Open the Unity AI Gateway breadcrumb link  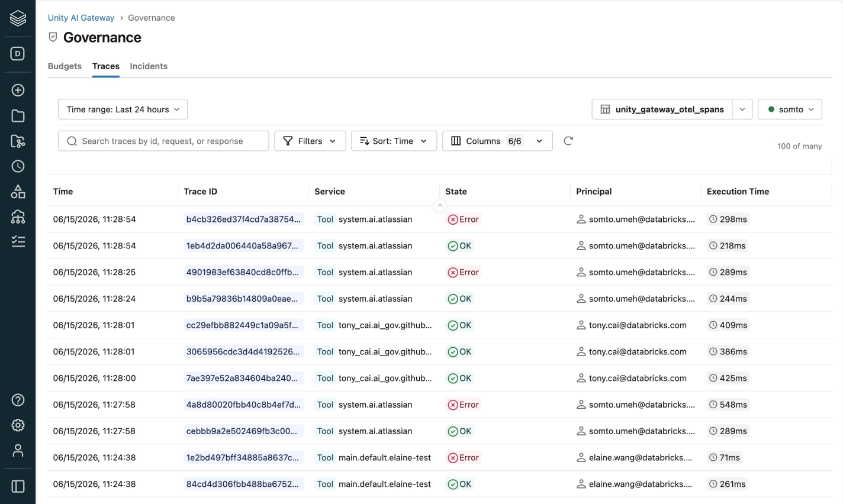point(81,18)
